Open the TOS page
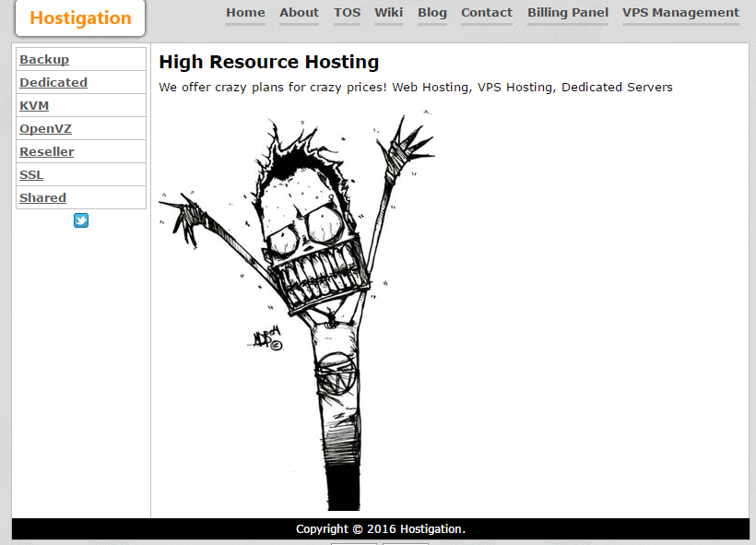Viewport: 756px width, 545px height. (x=347, y=13)
